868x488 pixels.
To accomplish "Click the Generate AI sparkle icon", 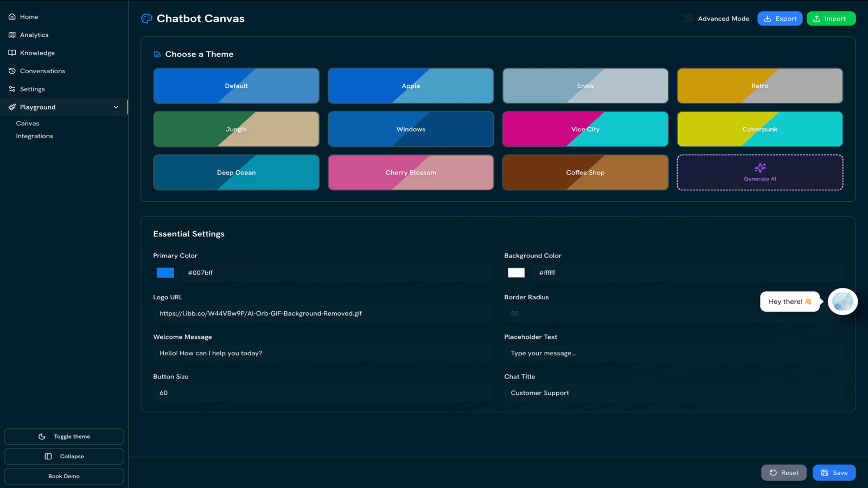I will pyautogui.click(x=759, y=168).
